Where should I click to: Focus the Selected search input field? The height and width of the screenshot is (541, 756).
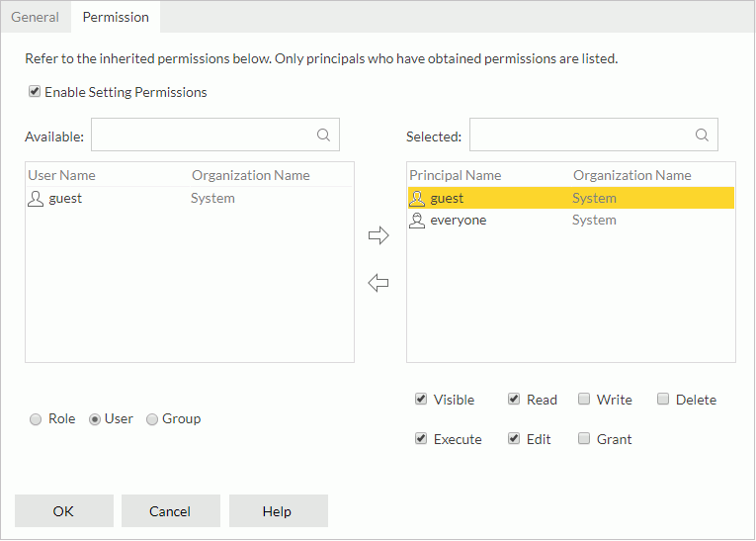click(594, 135)
